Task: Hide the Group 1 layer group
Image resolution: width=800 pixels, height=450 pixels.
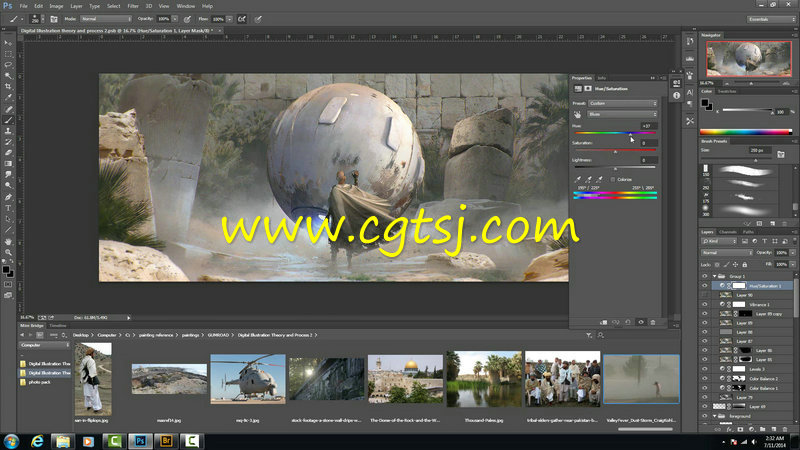Action: coord(705,276)
